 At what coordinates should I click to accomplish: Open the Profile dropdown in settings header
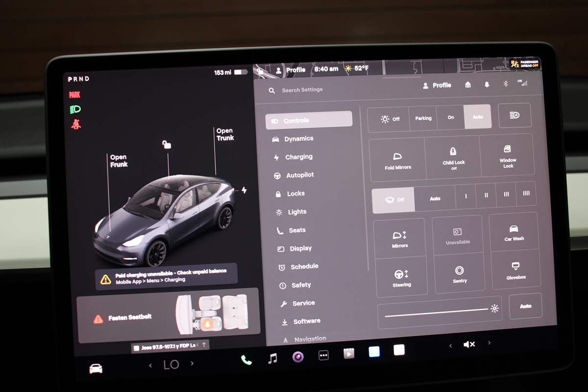[x=437, y=85]
